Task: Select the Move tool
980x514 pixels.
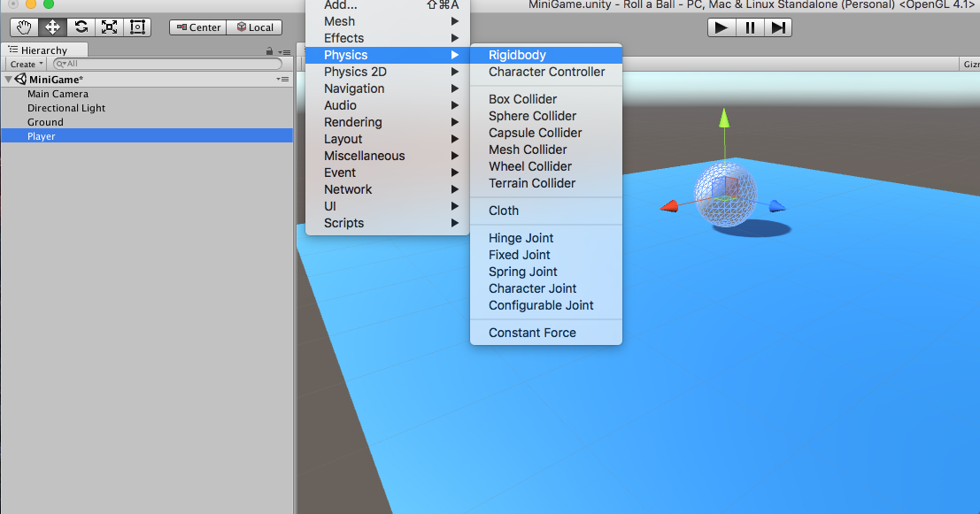Action: (x=51, y=27)
